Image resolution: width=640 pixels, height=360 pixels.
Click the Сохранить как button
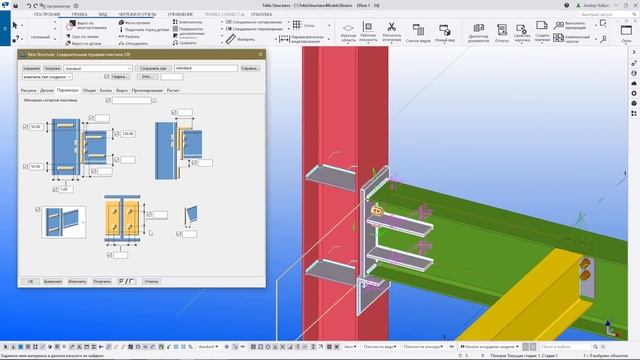pyautogui.click(x=153, y=69)
